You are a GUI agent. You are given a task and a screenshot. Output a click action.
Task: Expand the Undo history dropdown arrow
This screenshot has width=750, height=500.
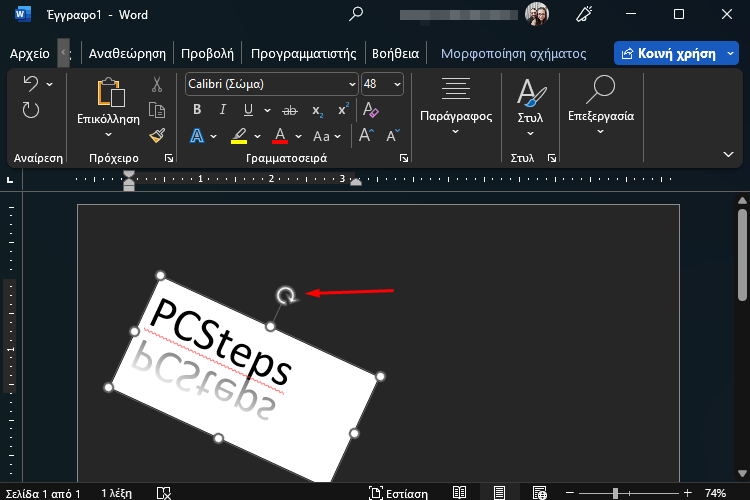point(50,85)
